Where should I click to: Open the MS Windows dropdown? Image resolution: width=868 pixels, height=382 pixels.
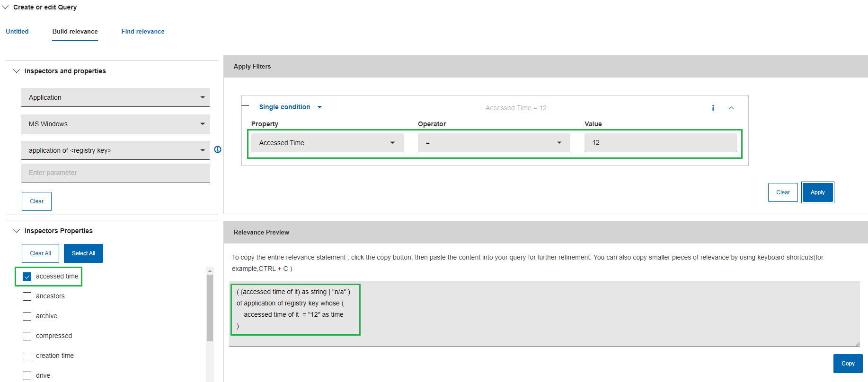click(x=115, y=124)
